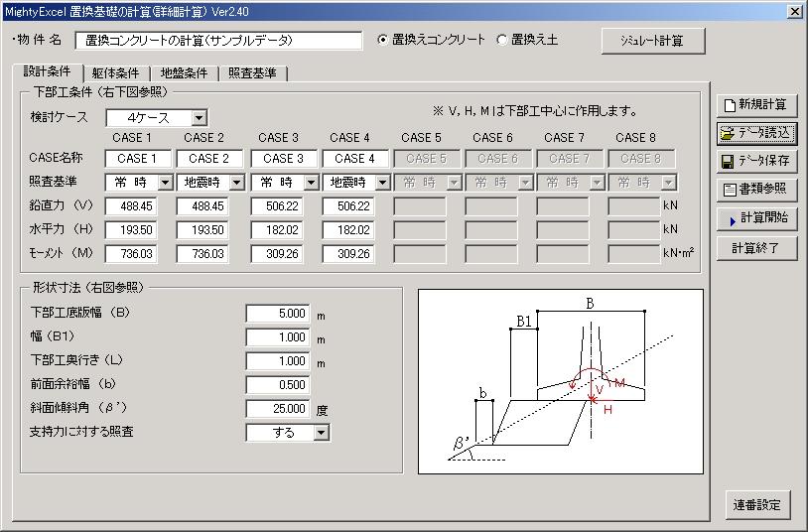Click CASE 2 モーメント (M) field
This screenshot has width=808, height=532.
[x=202, y=254]
